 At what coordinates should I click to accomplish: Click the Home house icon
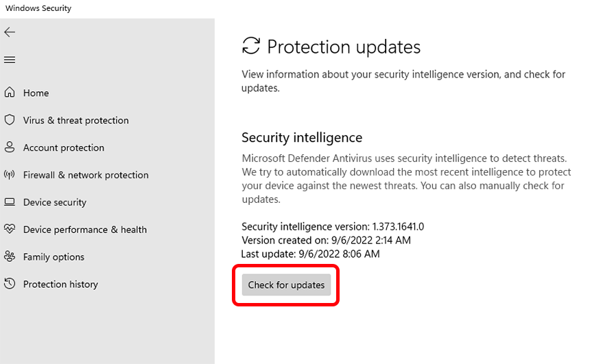[10, 93]
